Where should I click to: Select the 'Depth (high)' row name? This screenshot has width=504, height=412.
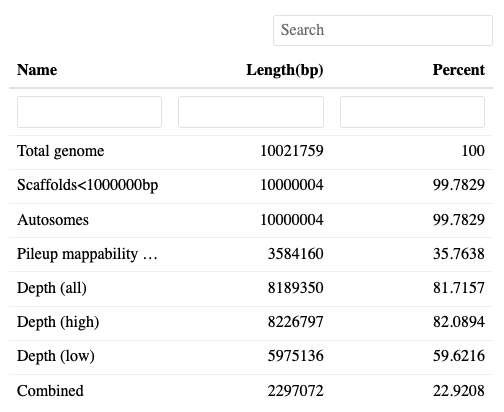pyautogui.click(x=58, y=323)
